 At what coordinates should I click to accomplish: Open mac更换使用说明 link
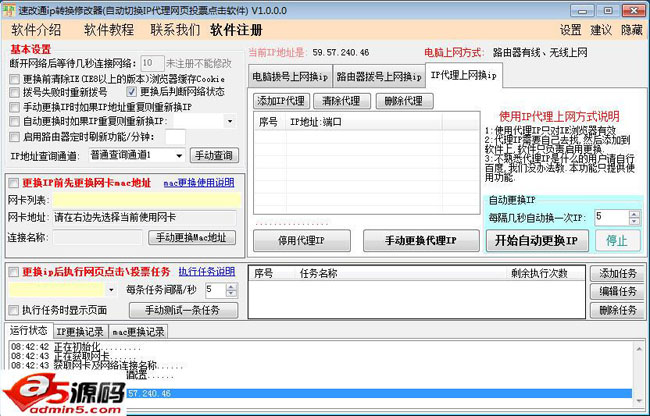[199, 183]
